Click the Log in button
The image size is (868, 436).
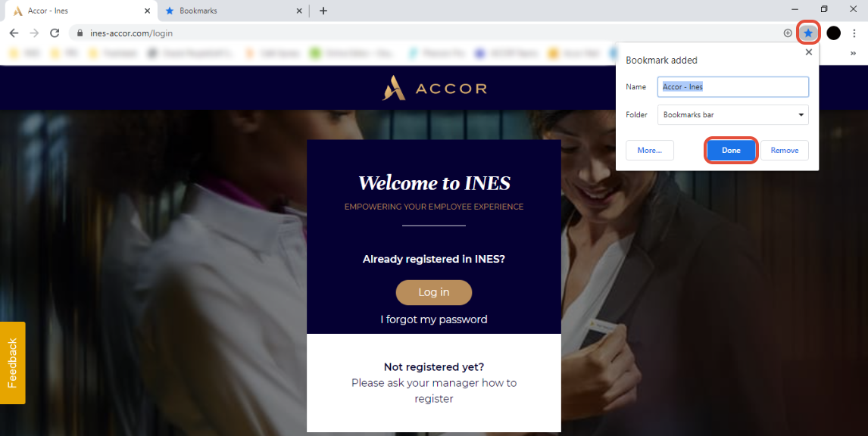[433, 292]
